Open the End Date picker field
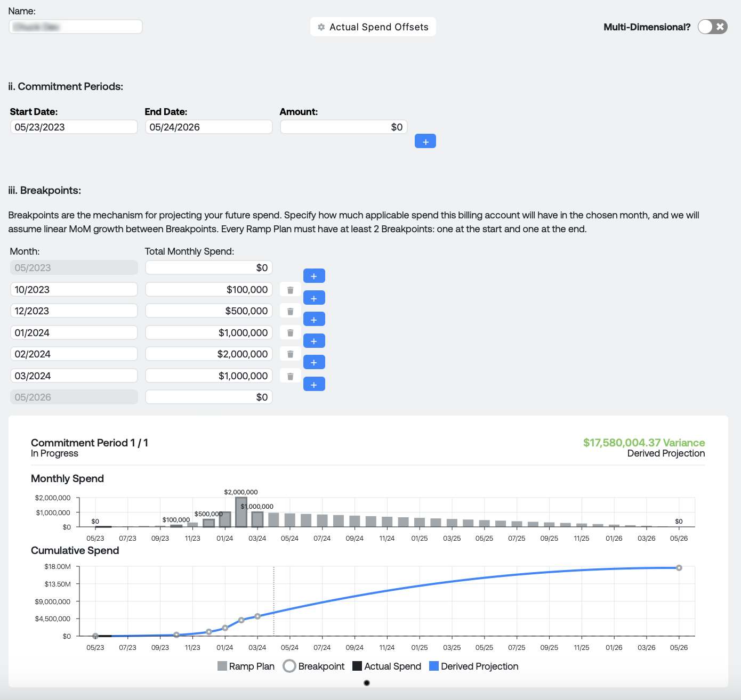Viewport: 741px width, 700px height. coord(208,127)
